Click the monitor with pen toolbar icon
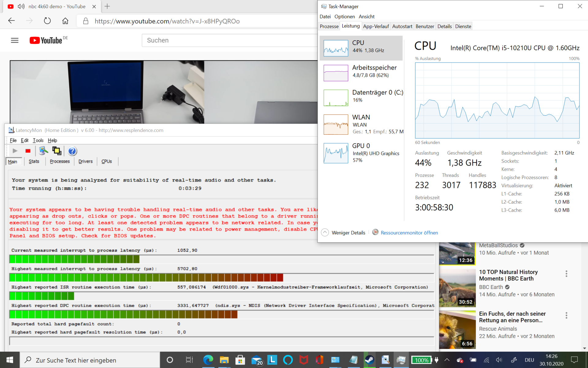Image resolution: width=588 pixels, height=368 pixels. click(x=43, y=151)
